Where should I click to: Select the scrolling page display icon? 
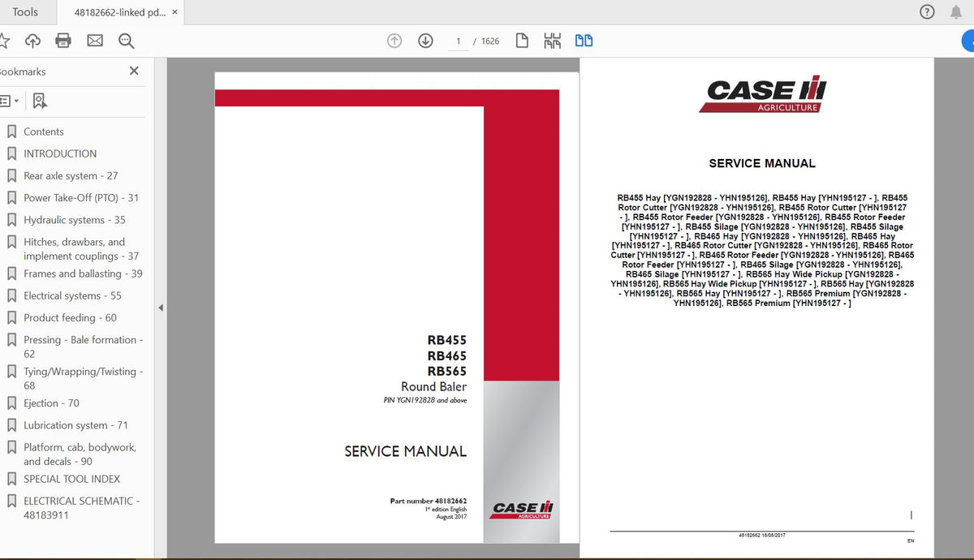tap(553, 41)
